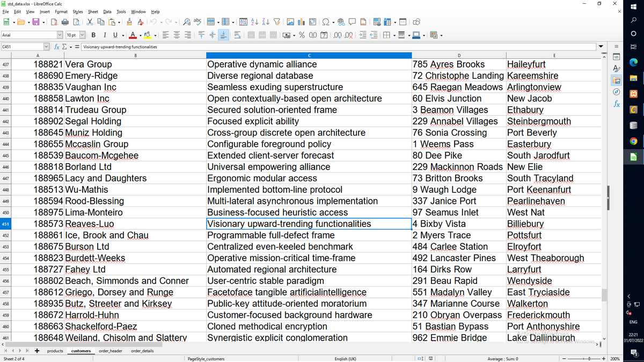Open the Format menu
Image resolution: width=644 pixels, height=362 pixels.
[x=61, y=12]
